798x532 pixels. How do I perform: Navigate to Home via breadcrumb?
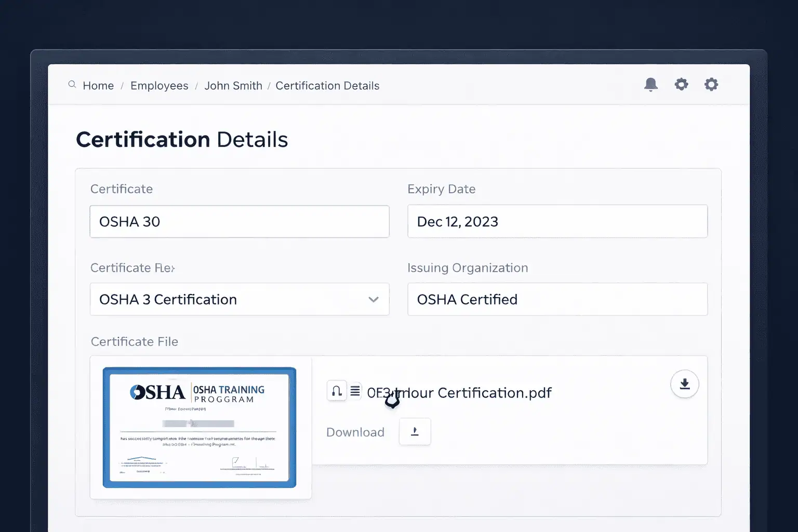pos(98,86)
